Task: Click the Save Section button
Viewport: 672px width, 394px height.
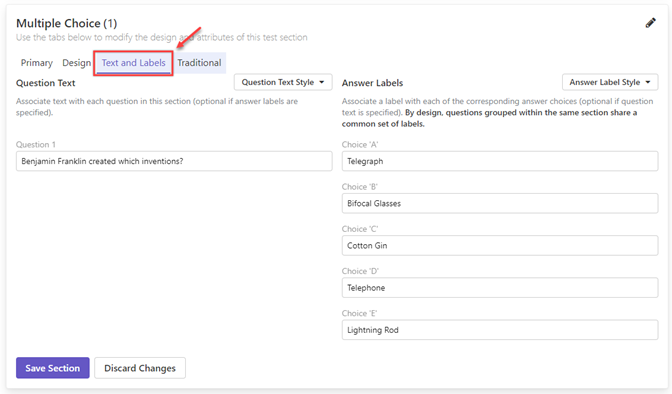Action: [x=53, y=368]
